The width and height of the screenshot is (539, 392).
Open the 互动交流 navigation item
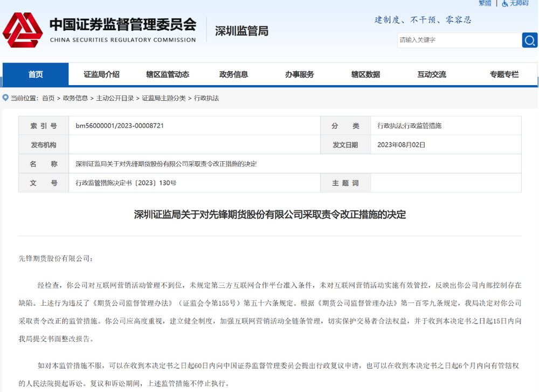click(431, 74)
